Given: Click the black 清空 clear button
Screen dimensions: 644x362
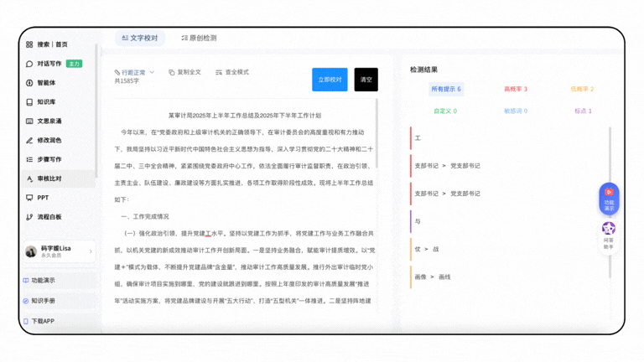Looking at the screenshot, I should point(366,80).
